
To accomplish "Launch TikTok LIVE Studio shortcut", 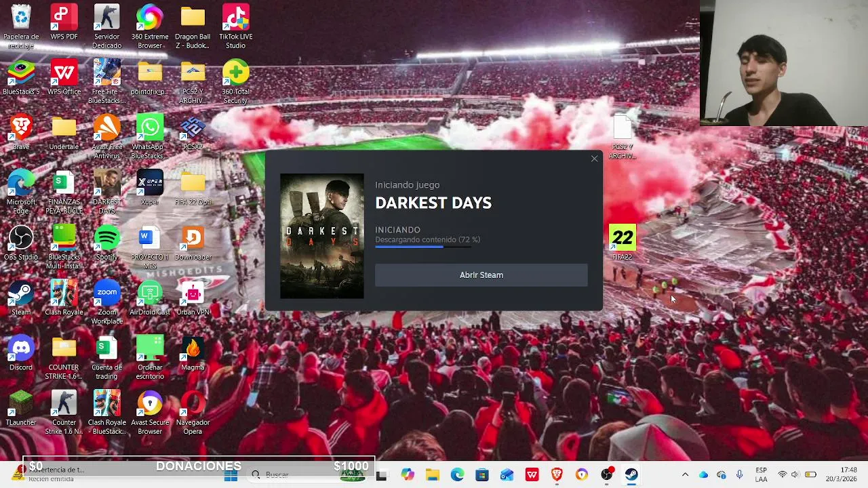I will 235,26.
